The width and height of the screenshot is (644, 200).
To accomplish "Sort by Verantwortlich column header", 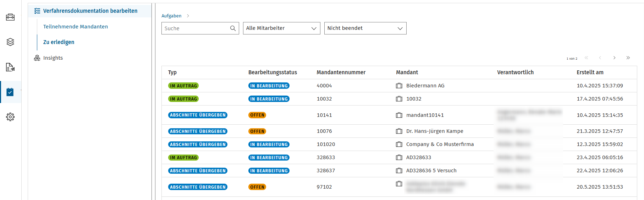I will [515, 72].
